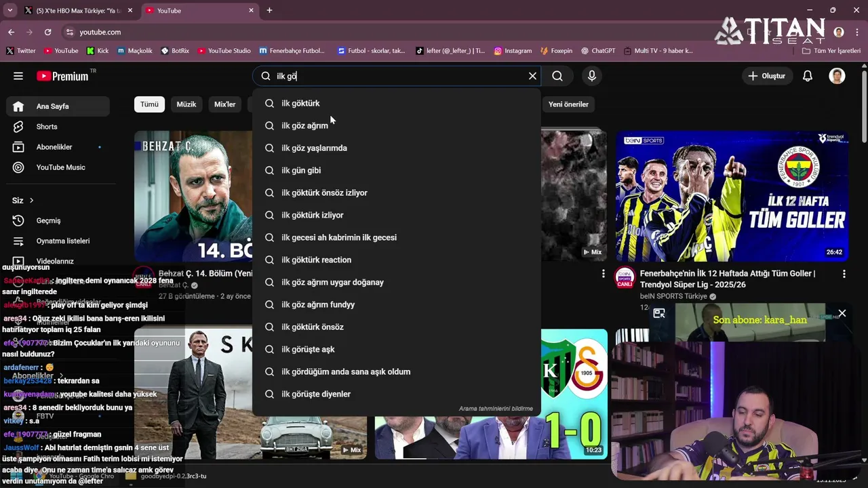Switch to X'te HBO Max Türkiye tab
Image resolution: width=868 pixels, height=488 pixels.
coord(78,11)
